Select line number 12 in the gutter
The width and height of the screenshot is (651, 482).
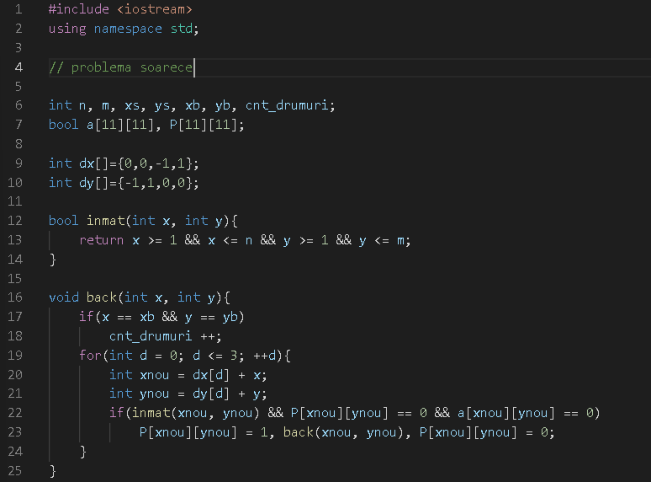point(18,221)
